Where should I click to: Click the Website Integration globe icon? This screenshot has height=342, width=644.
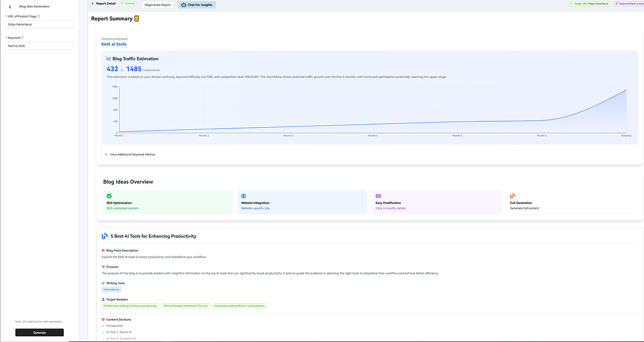pyautogui.click(x=244, y=196)
